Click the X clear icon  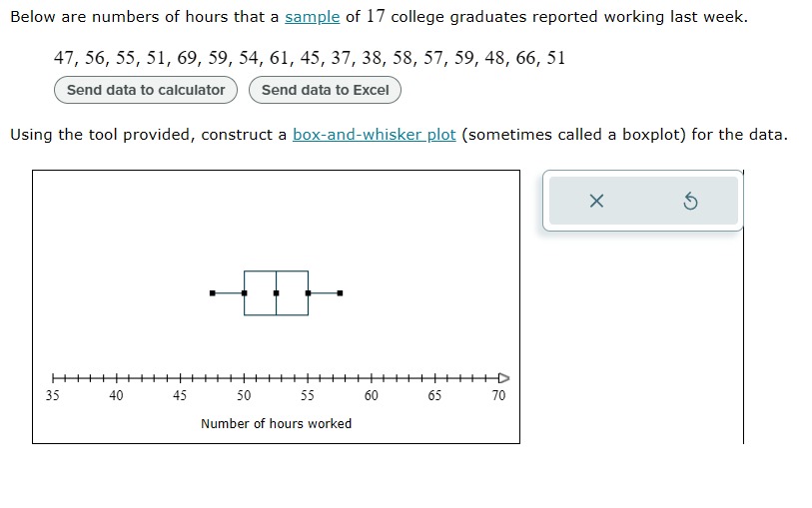[596, 201]
